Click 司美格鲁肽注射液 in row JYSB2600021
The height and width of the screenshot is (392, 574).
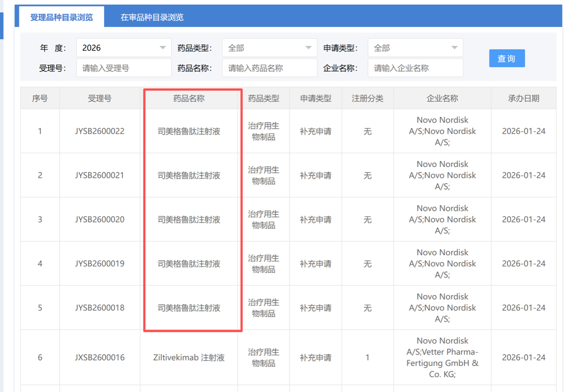click(x=189, y=176)
